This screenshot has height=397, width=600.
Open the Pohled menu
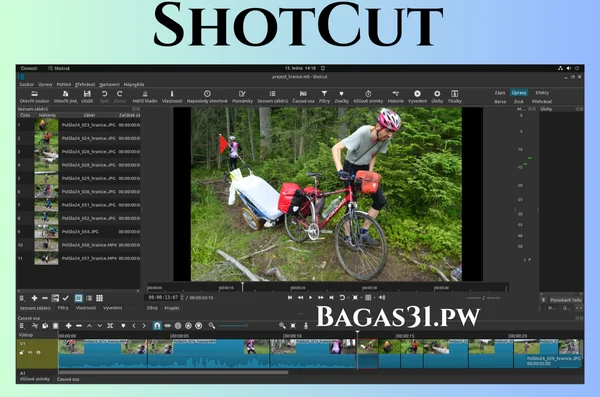pyautogui.click(x=64, y=84)
